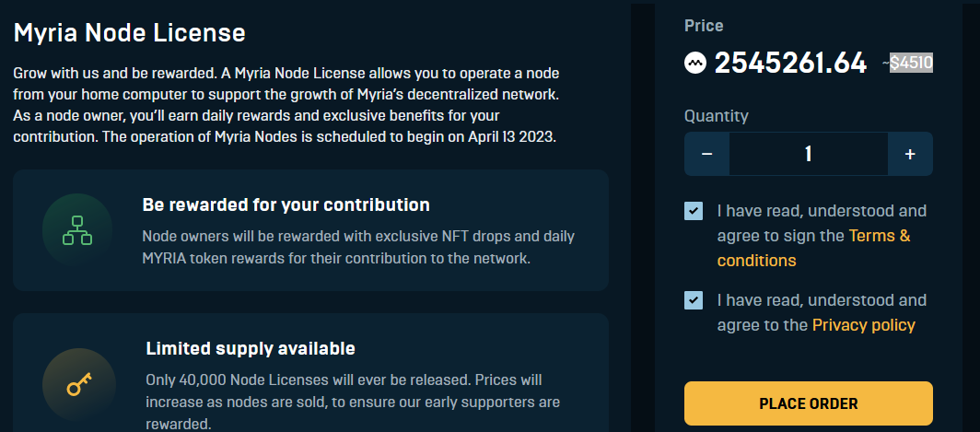Click the Myria Node License heading
Screen dimensions: 980x432
coord(129,32)
